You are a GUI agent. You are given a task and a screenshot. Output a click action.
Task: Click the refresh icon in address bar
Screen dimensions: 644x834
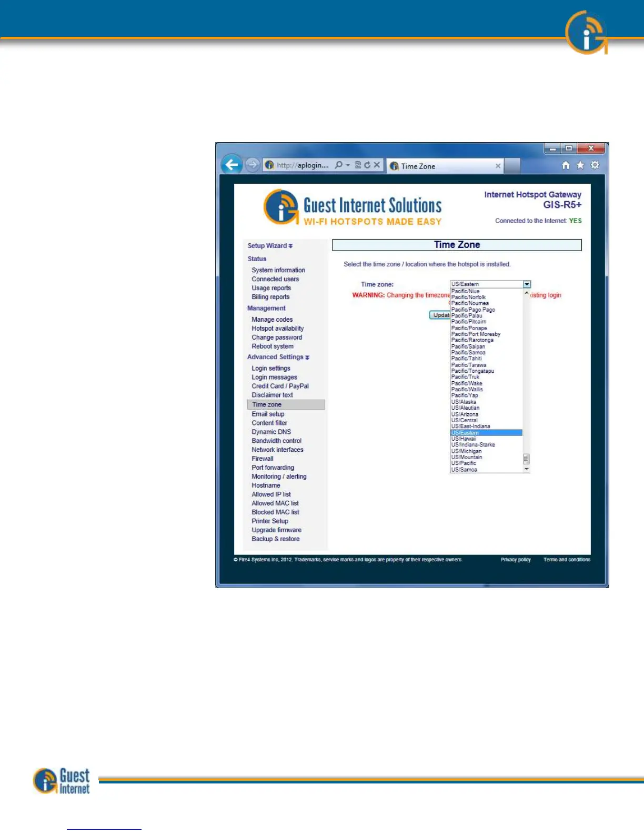pos(367,165)
